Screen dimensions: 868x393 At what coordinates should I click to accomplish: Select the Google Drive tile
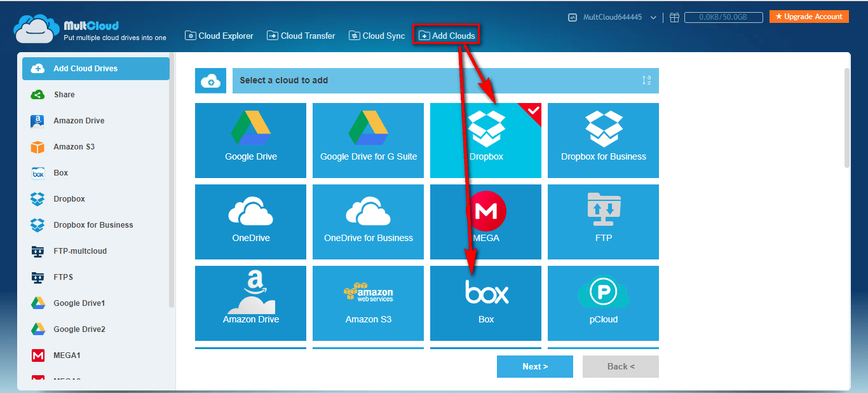click(x=250, y=141)
